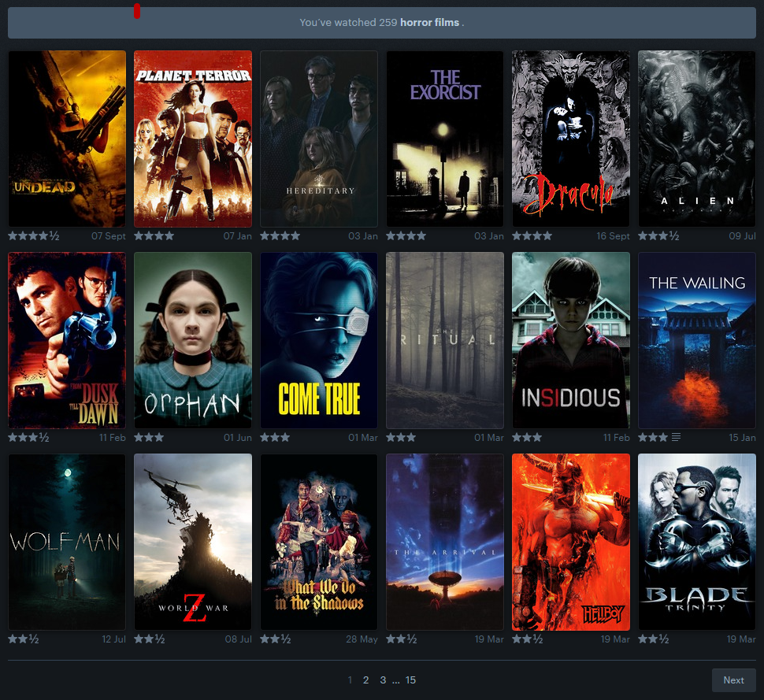Click the 19 Mar date under Hellboy
This screenshot has width=764, height=700.
[x=615, y=639]
